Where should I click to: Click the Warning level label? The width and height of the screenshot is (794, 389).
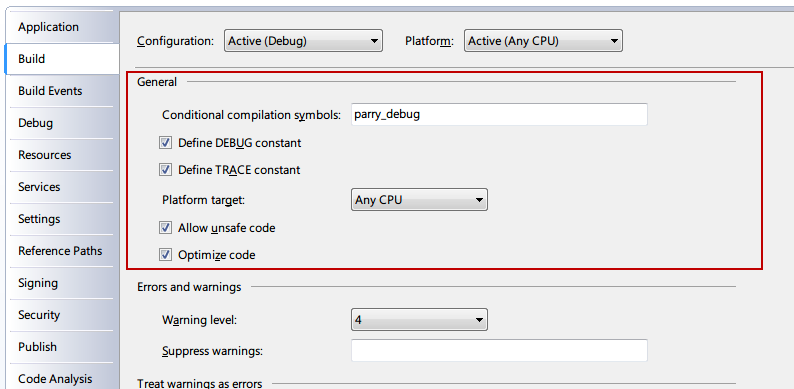(x=200, y=320)
